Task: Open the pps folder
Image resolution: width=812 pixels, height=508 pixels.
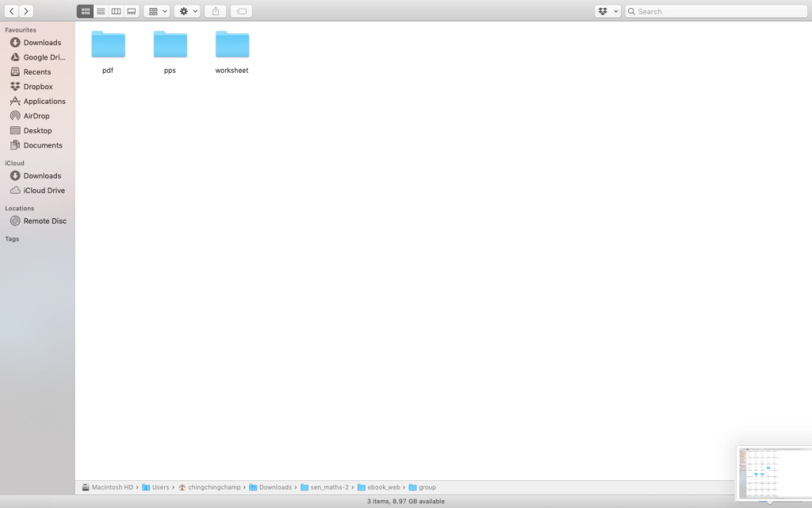Action: [170, 45]
